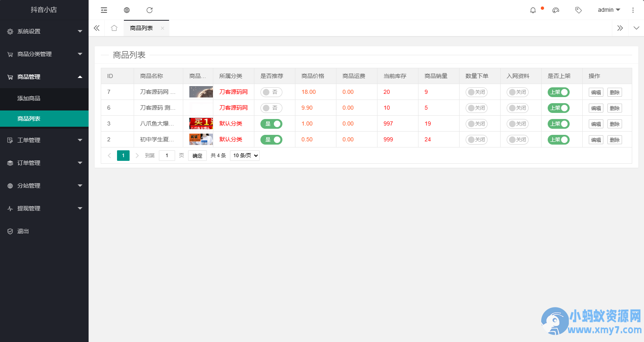Click globe icon beside 分站管理

(x=10, y=186)
